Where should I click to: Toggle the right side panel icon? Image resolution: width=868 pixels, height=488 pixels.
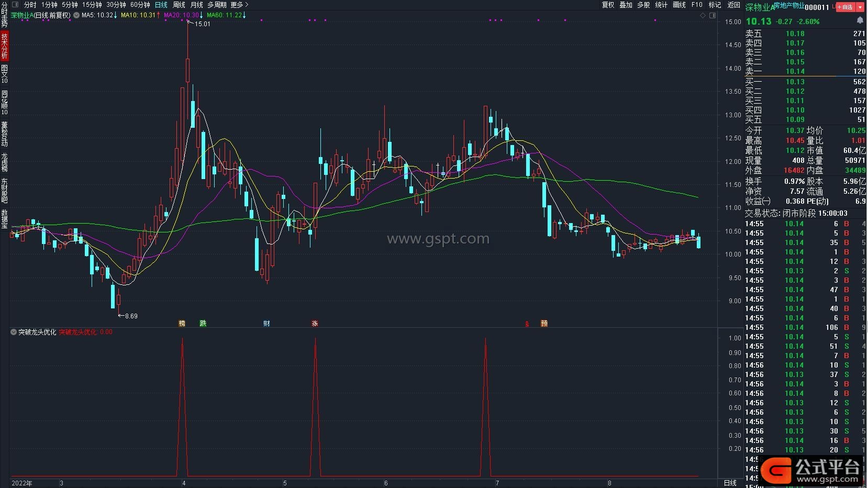(712, 16)
